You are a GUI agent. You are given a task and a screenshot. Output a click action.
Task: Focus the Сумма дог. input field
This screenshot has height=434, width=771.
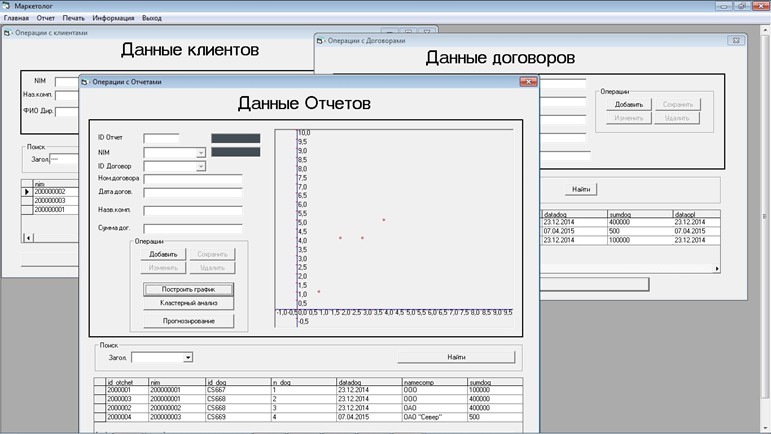pyautogui.click(x=193, y=229)
